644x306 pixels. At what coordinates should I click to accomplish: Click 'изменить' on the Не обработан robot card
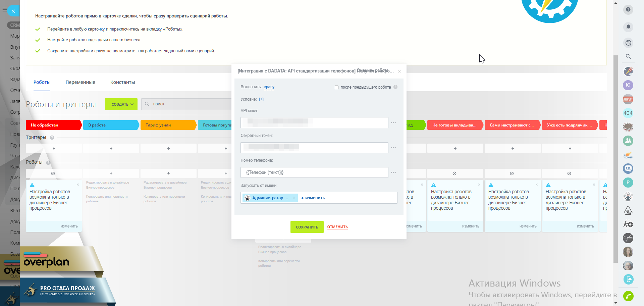[69, 226]
